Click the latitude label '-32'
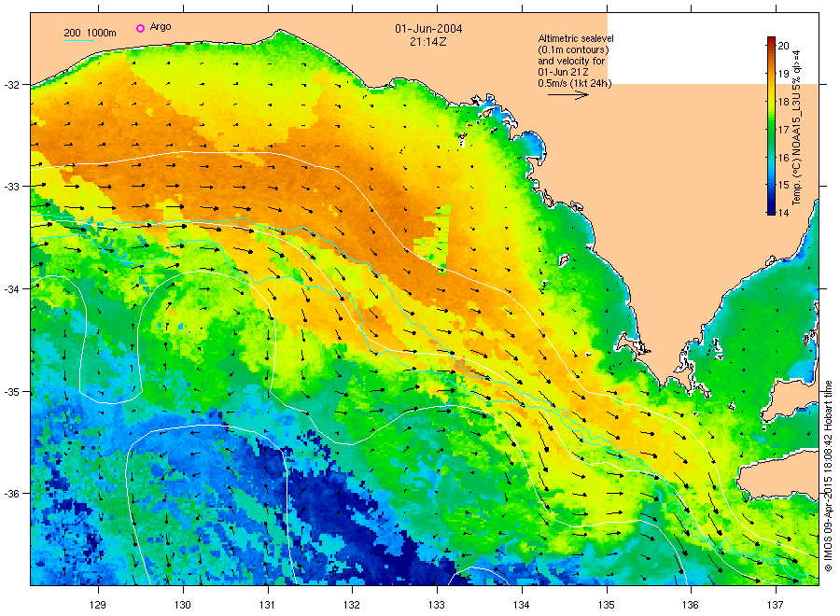The image size is (840, 616). (12, 85)
